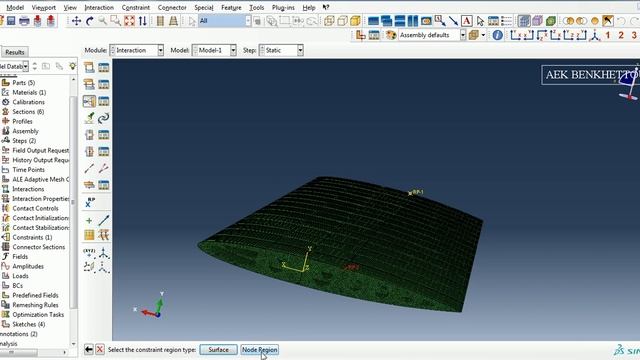Click the Create Interaction Property tool
The width and height of the screenshot is (640, 360).
(89, 84)
